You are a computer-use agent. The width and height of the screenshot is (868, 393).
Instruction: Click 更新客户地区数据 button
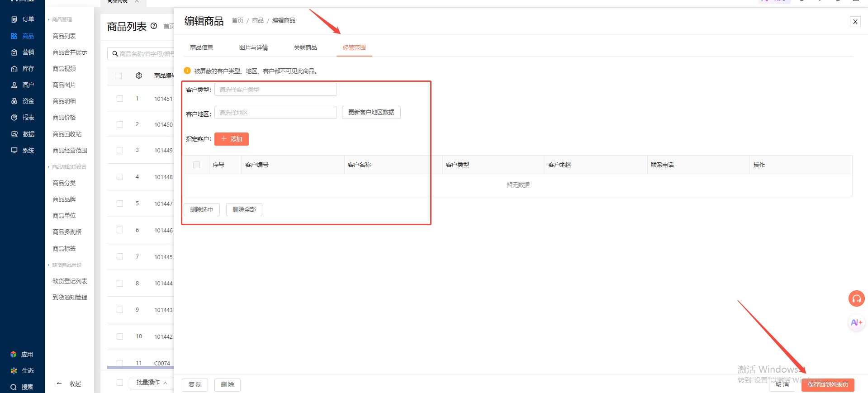371,112
